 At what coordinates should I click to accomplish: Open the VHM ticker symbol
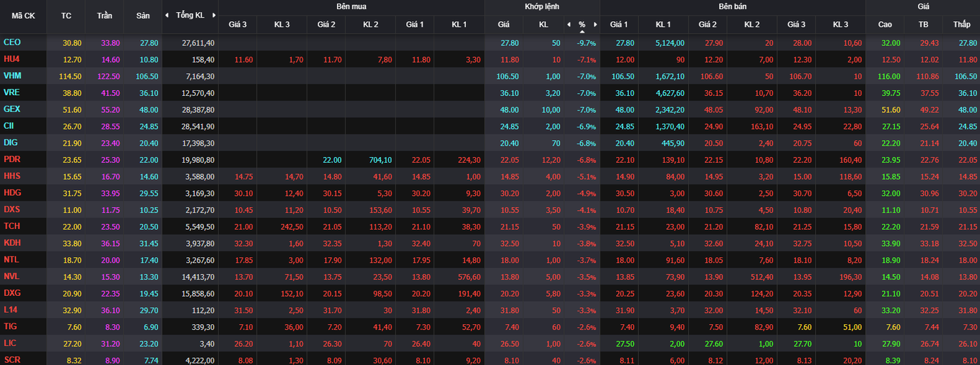tap(12, 76)
